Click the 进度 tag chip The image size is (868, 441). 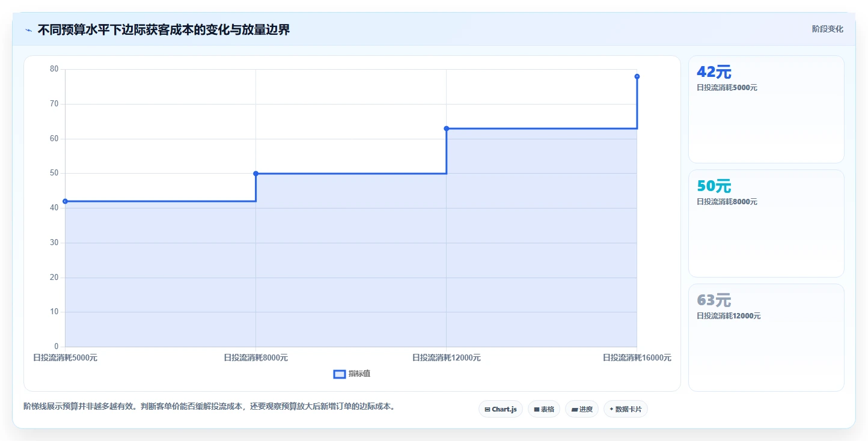coord(582,409)
